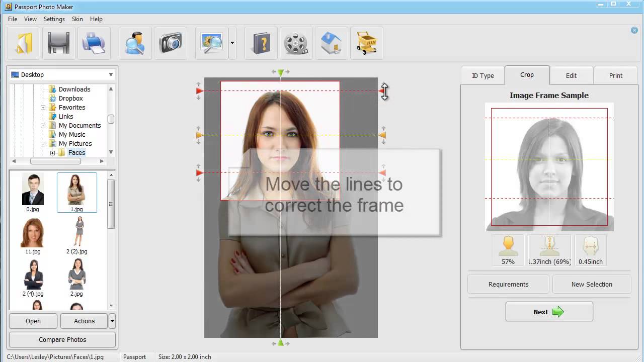Click the red top-of-head marker on the right
This screenshot has height=362, width=644.
382,91
